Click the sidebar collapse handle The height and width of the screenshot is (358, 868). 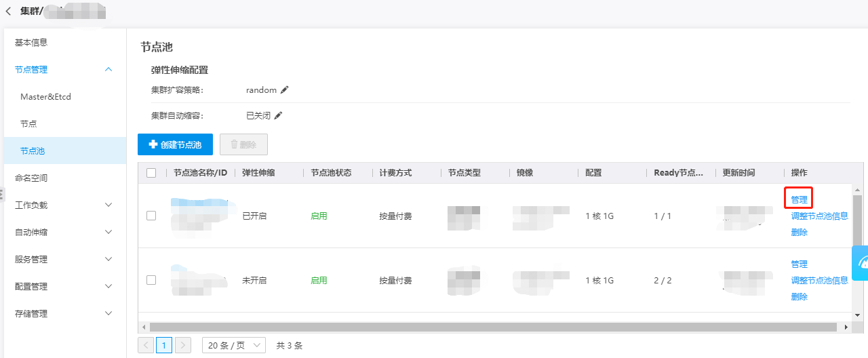2,195
